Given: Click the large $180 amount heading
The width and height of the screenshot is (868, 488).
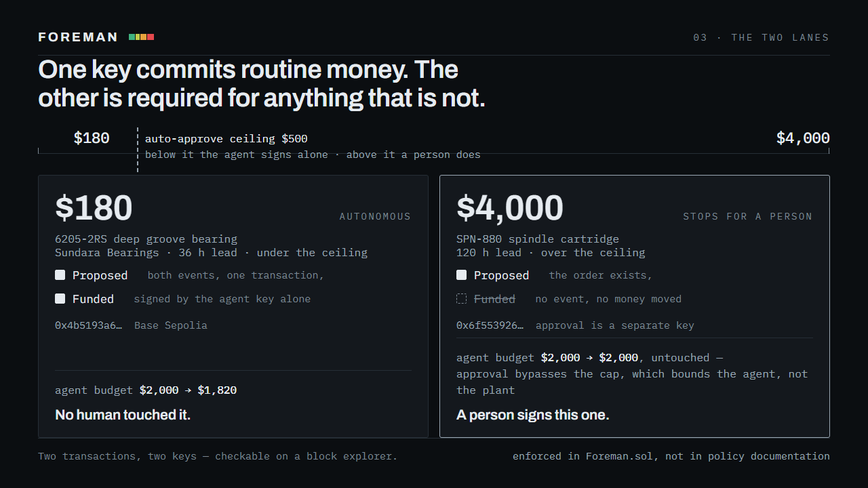Looking at the screenshot, I should [x=94, y=208].
